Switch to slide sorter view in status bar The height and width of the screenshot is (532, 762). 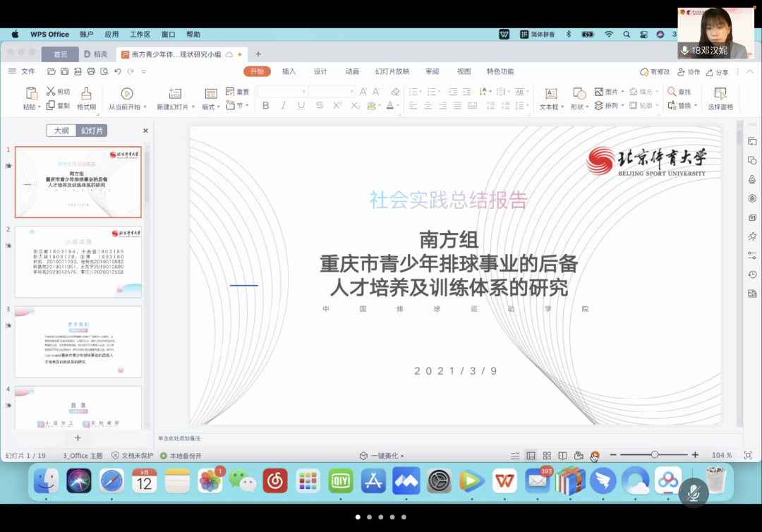[x=547, y=456]
